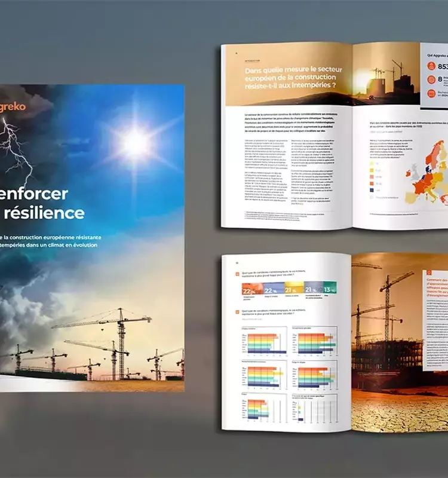Click the green '13 %' bar segment
Screen dimensions: 448x478
tap(330, 287)
